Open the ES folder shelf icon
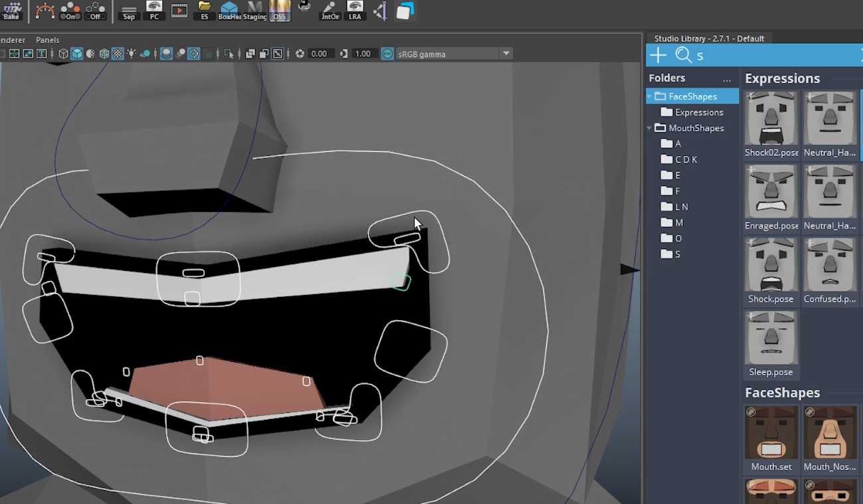The width and height of the screenshot is (863, 504). point(205,11)
